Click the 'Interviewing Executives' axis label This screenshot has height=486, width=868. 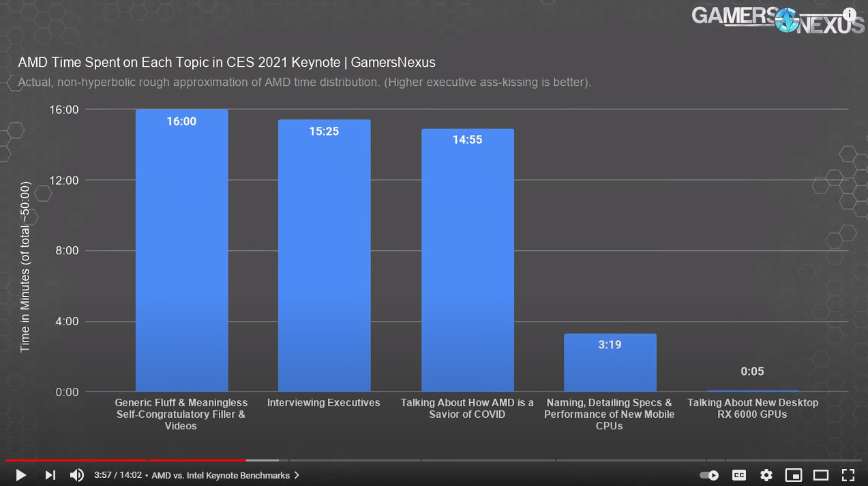point(324,403)
